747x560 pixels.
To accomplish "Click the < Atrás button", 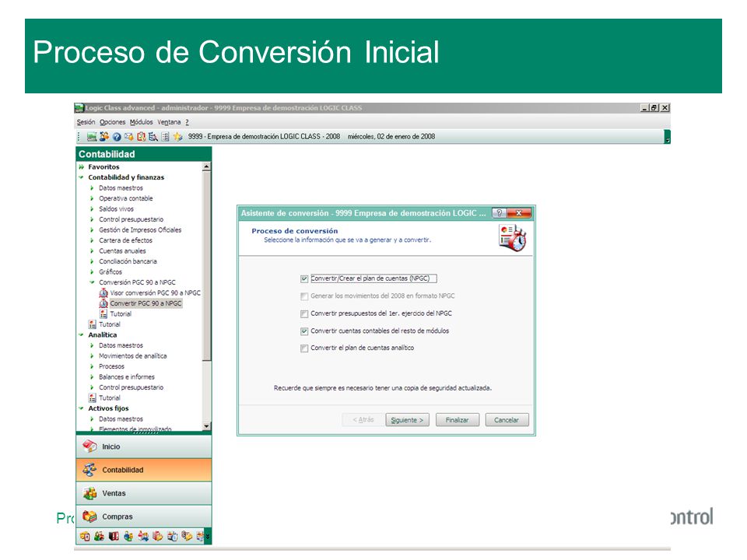I will (x=363, y=419).
